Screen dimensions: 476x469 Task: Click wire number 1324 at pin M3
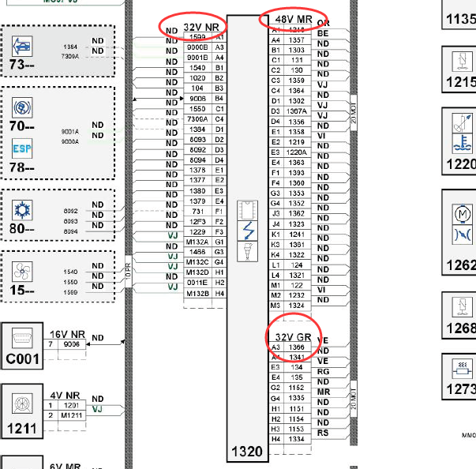click(x=297, y=306)
